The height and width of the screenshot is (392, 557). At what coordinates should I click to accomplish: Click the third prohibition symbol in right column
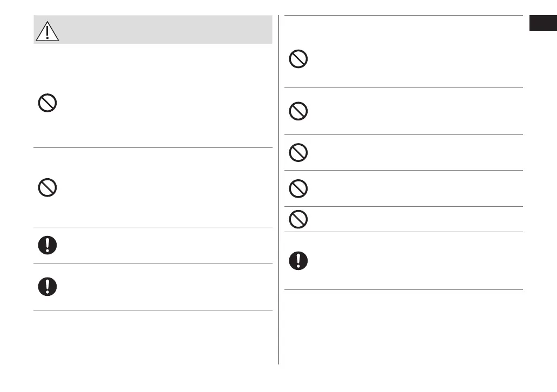click(x=298, y=153)
